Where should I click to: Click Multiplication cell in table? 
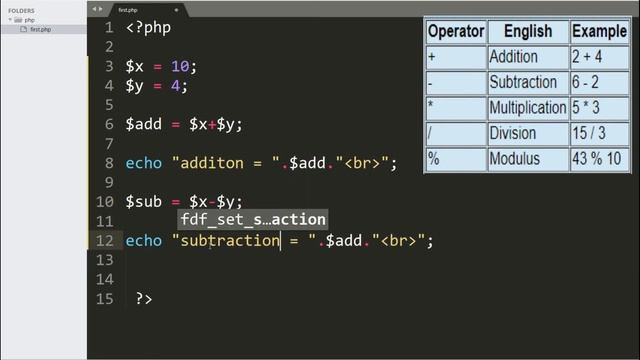tap(528, 108)
